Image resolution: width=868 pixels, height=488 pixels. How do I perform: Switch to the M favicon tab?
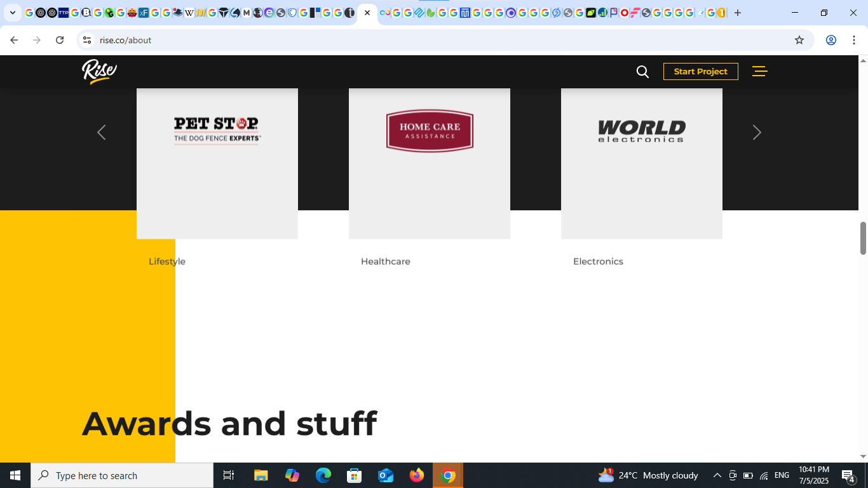[247, 13]
